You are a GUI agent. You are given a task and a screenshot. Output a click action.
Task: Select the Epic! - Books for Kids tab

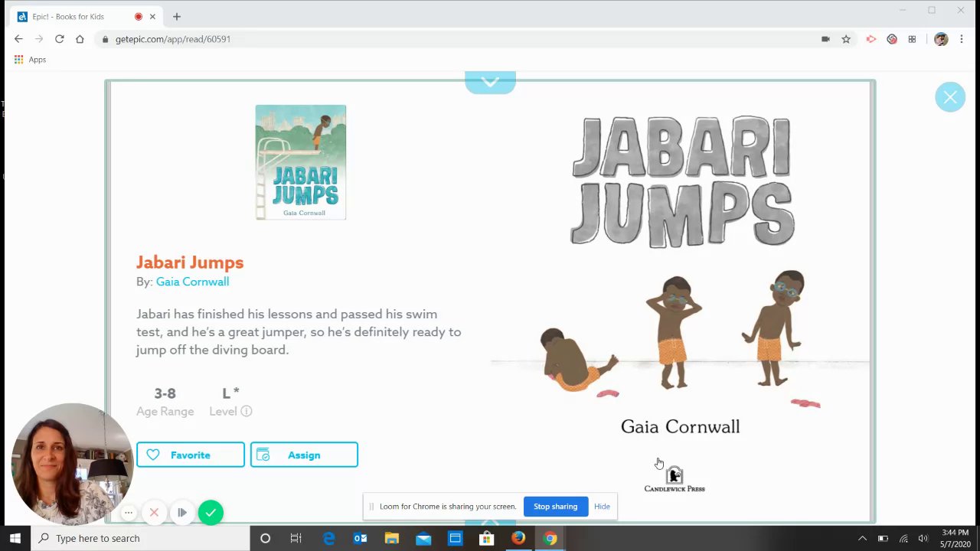pos(84,17)
